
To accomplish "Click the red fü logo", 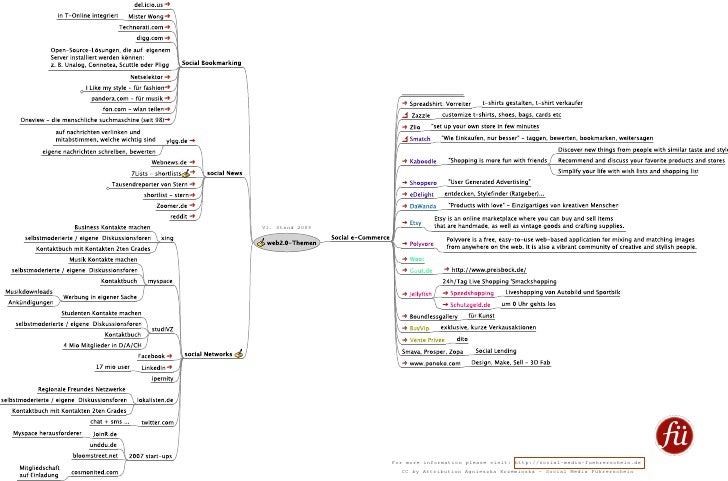I will [x=675, y=435].
